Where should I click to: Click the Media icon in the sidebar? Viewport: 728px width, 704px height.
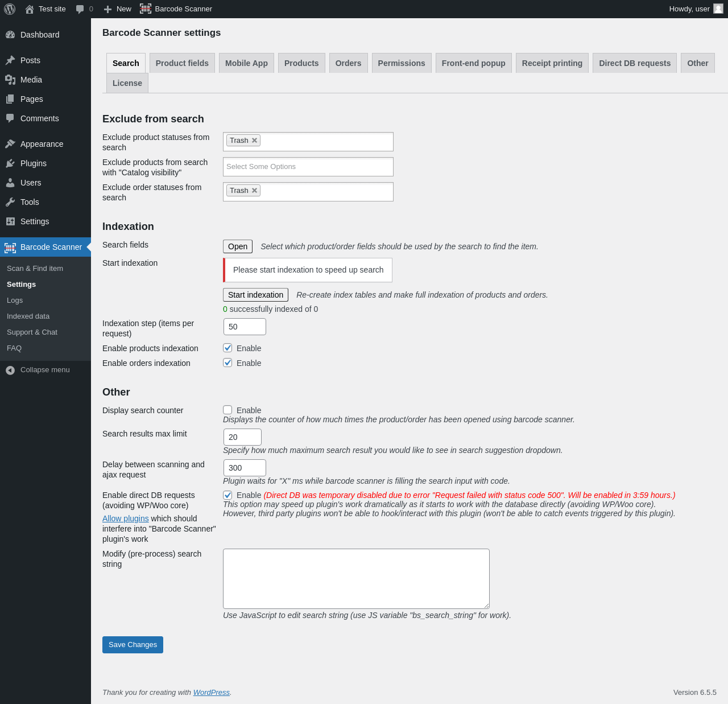pyautogui.click(x=10, y=80)
